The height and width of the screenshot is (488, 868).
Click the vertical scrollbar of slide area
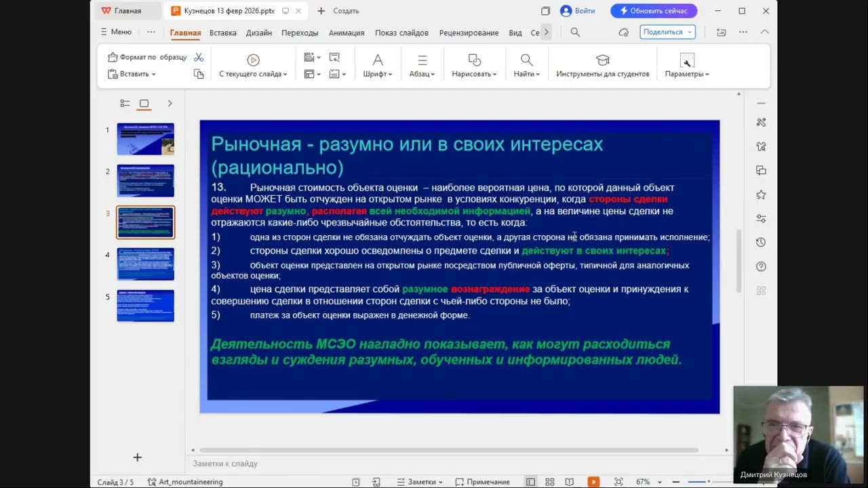pyautogui.click(x=739, y=262)
